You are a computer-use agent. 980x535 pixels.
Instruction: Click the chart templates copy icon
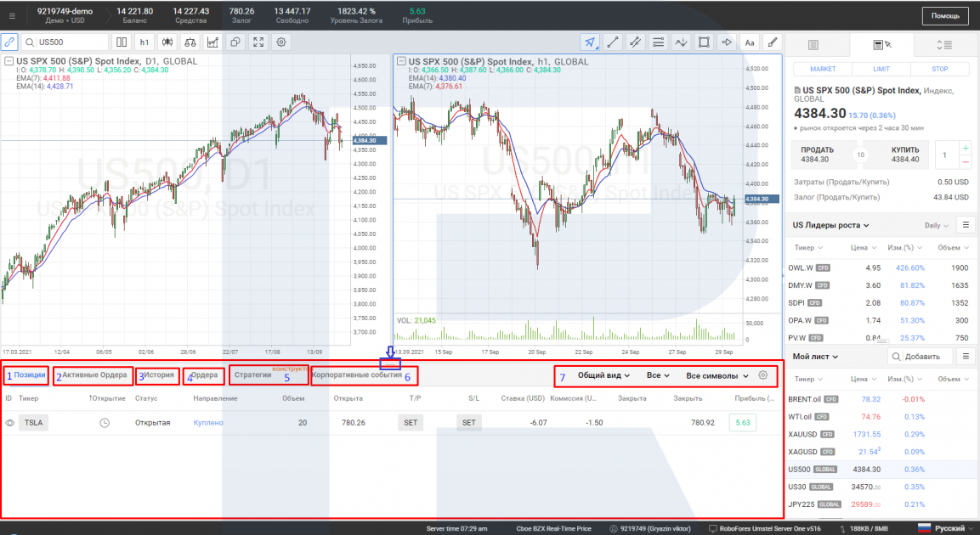click(235, 42)
